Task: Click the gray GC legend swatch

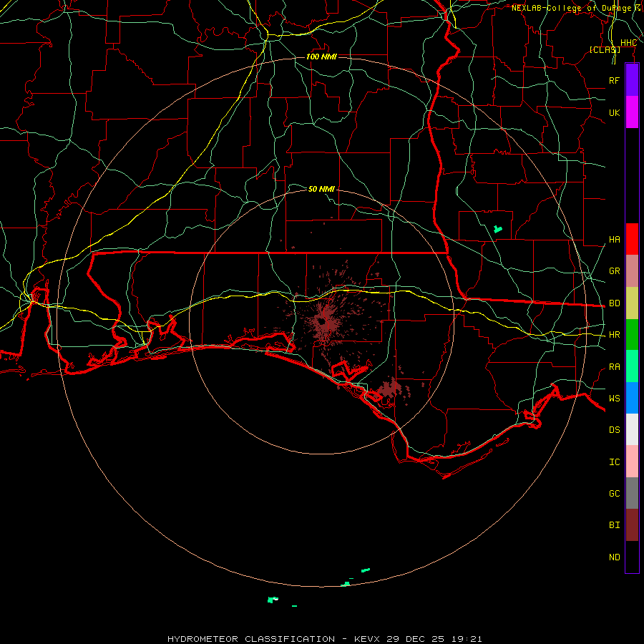Action: (632, 493)
